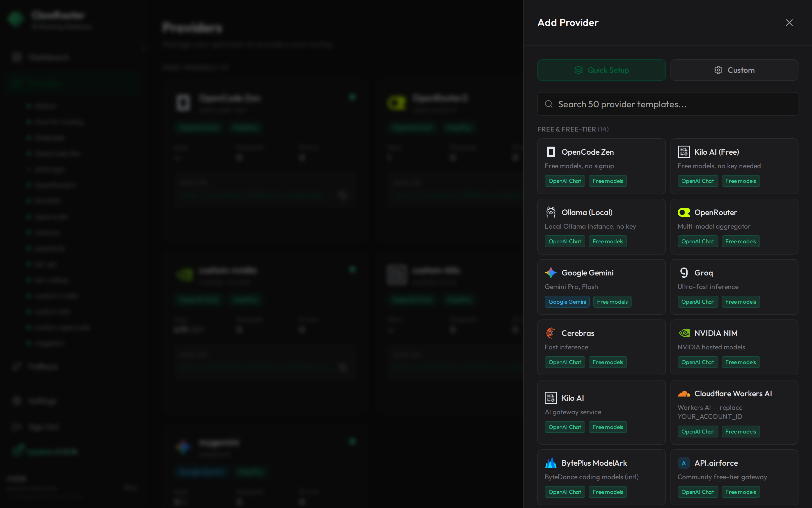Screen dimensions: 812x508
Task: Pick the BytePlus ModelArk template title
Action: (594, 463)
